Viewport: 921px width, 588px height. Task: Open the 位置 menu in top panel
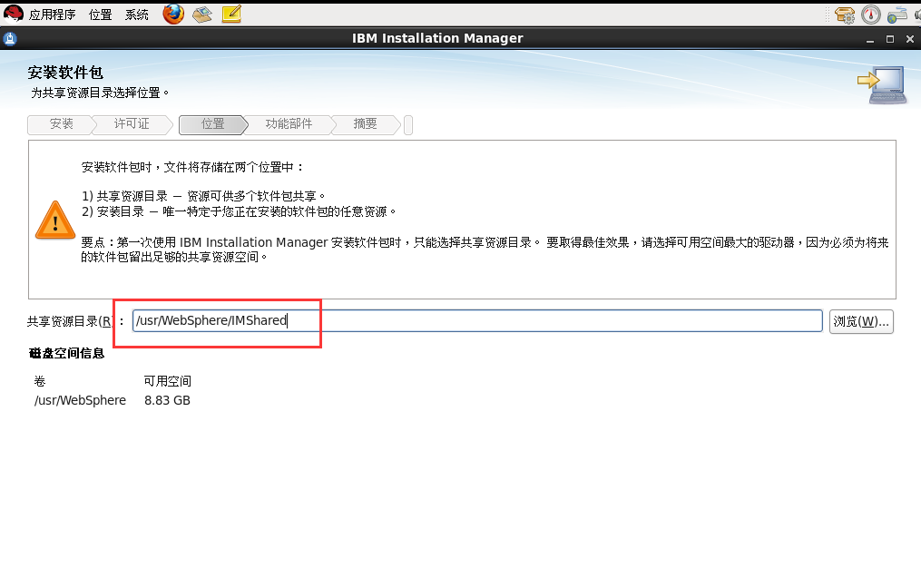pos(100,15)
